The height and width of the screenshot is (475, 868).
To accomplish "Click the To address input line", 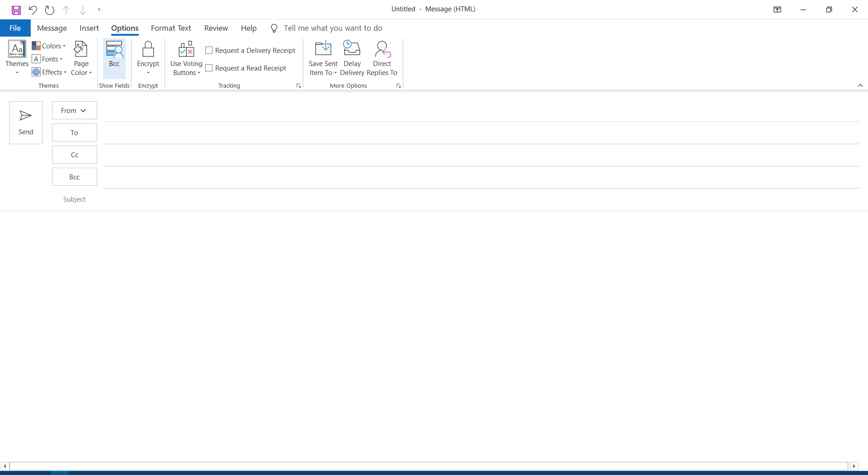I will point(481,133).
